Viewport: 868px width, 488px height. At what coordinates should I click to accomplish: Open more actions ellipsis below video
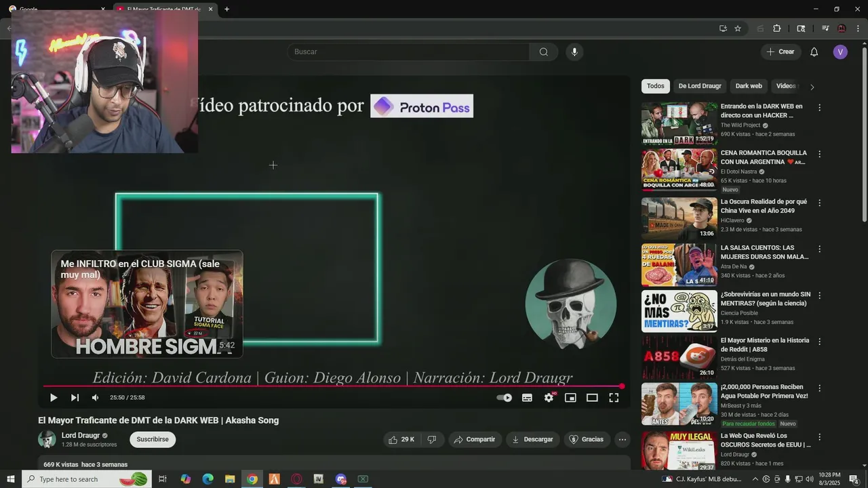click(x=623, y=440)
